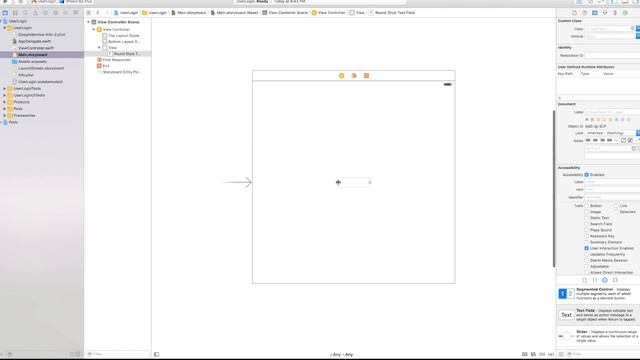Open the File inspector tab icon
640x360 pixels.
pos(574,13)
